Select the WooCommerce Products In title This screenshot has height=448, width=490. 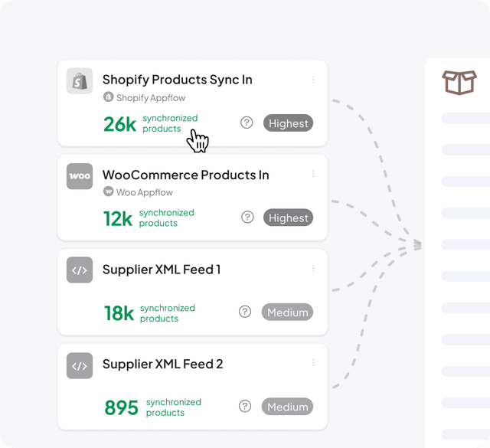(185, 175)
